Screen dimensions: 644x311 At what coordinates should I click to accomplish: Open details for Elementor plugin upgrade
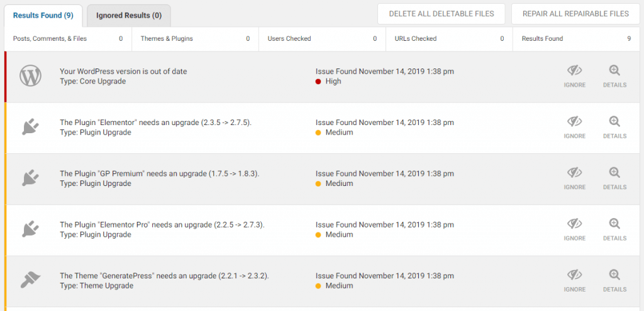[614, 127]
